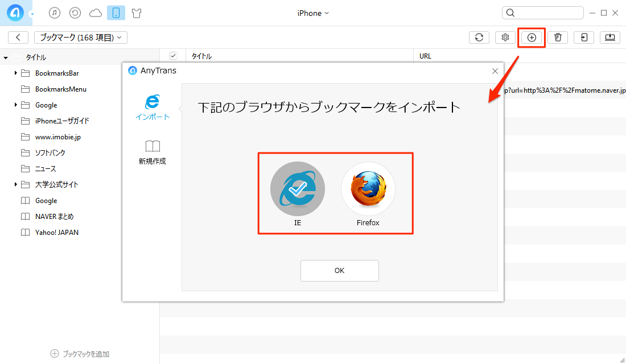Select the BookmarksMenu folder
This screenshot has height=364, width=626.
click(x=61, y=89)
